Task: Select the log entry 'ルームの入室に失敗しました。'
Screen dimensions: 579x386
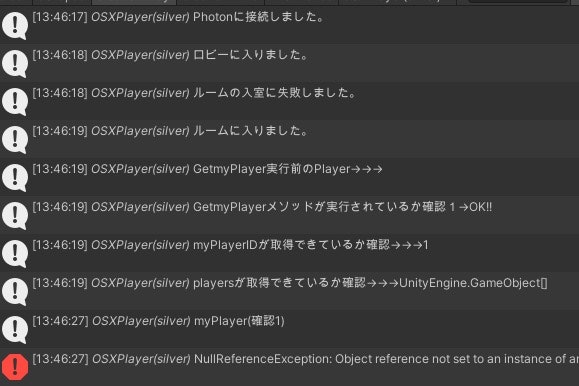Action: click(x=290, y=102)
